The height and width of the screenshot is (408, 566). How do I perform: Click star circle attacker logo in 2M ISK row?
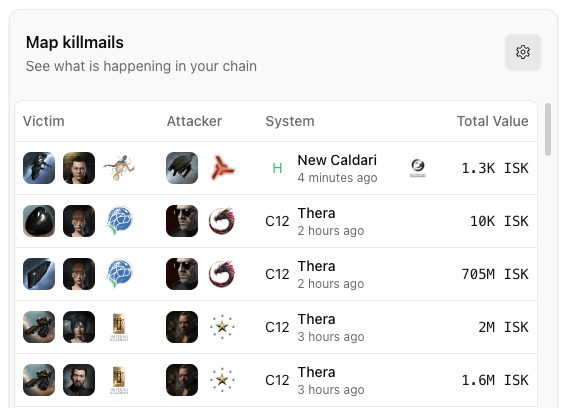click(x=222, y=327)
